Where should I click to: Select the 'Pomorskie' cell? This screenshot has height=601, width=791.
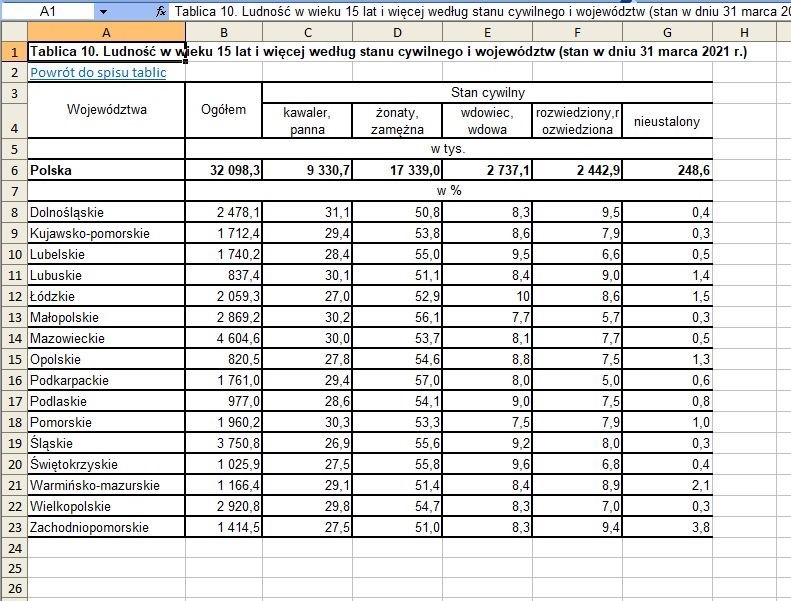click(x=106, y=422)
